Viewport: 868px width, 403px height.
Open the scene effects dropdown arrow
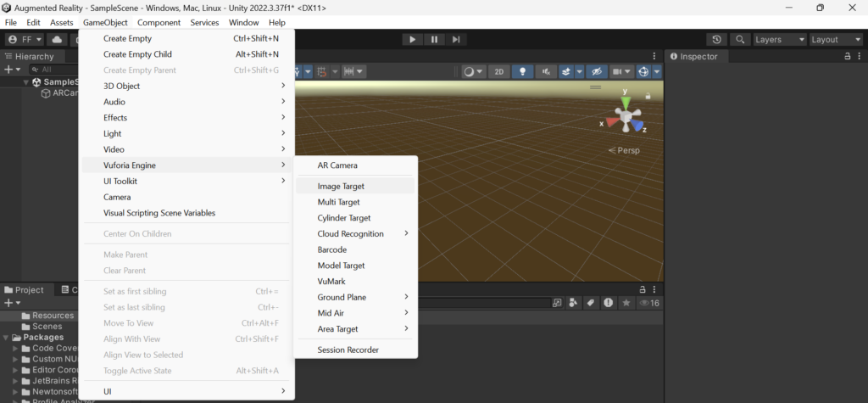tap(579, 71)
